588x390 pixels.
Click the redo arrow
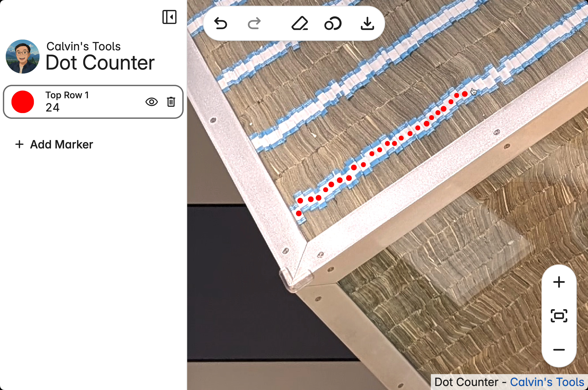pyautogui.click(x=254, y=23)
